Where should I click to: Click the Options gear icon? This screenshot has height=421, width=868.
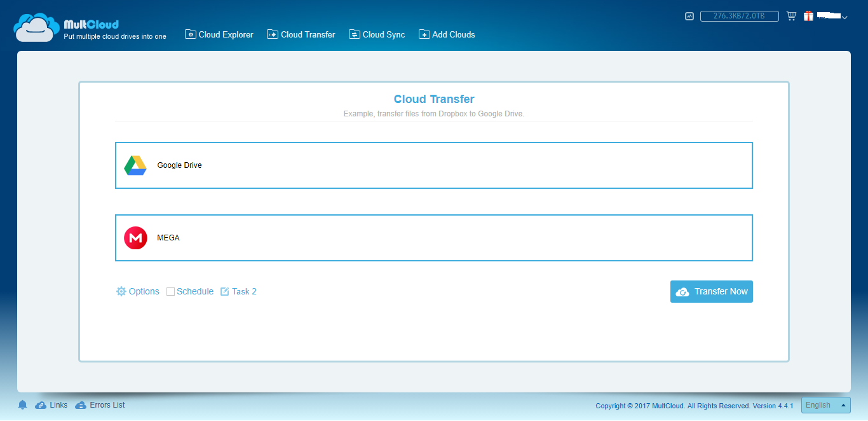click(121, 291)
